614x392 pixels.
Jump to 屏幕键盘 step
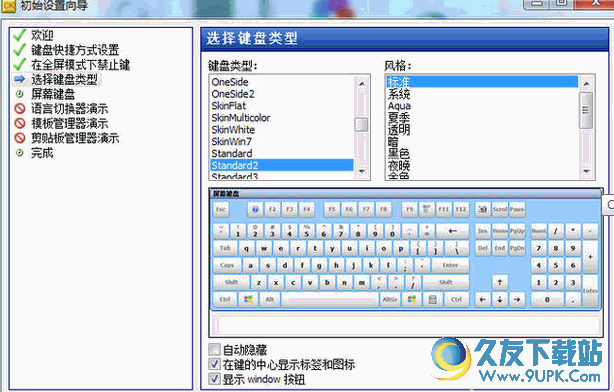[53, 94]
